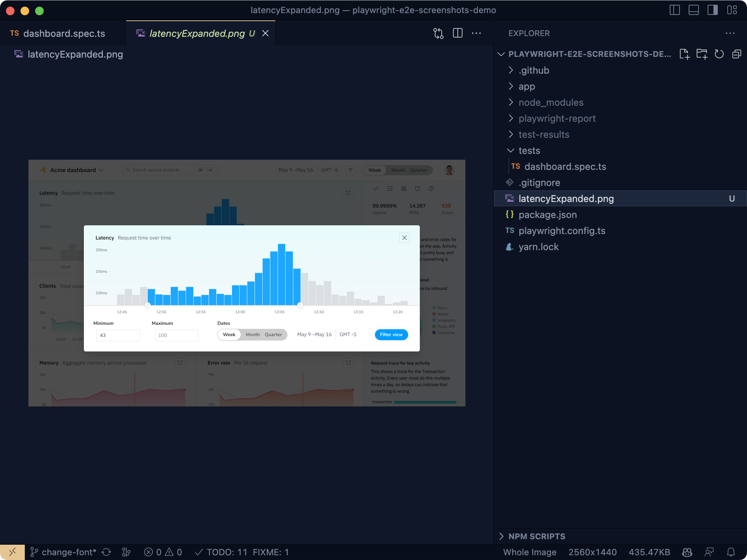Select latencyExpanded.png in the Explorer tree
The height and width of the screenshot is (560, 747).
[x=566, y=199]
